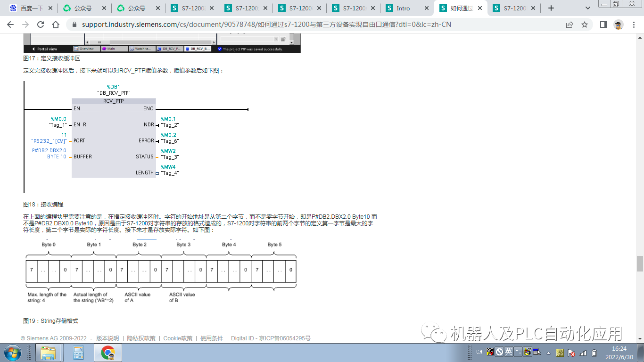The width and height of the screenshot is (644, 362).
Task: Open the Chrome three-dot menu
Action: (634, 25)
